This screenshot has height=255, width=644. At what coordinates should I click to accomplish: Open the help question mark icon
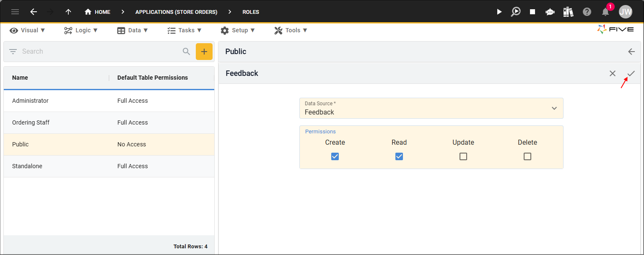pyautogui.click(x=587, y=12)
